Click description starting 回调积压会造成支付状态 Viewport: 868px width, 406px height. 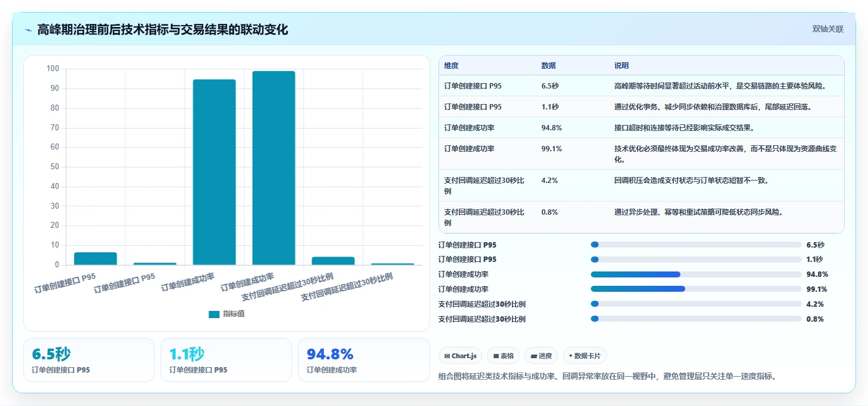pos(691,180)
